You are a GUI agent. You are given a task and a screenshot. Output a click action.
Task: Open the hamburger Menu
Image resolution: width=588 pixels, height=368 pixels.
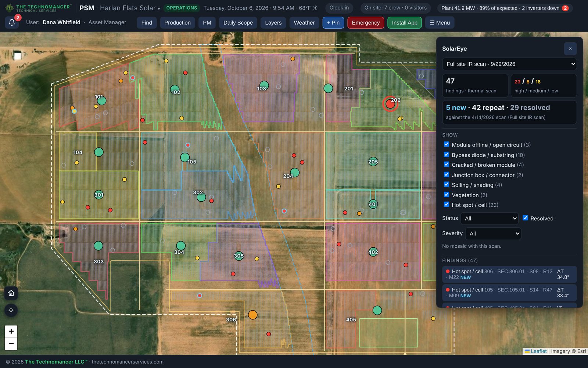tap(440, 23)
